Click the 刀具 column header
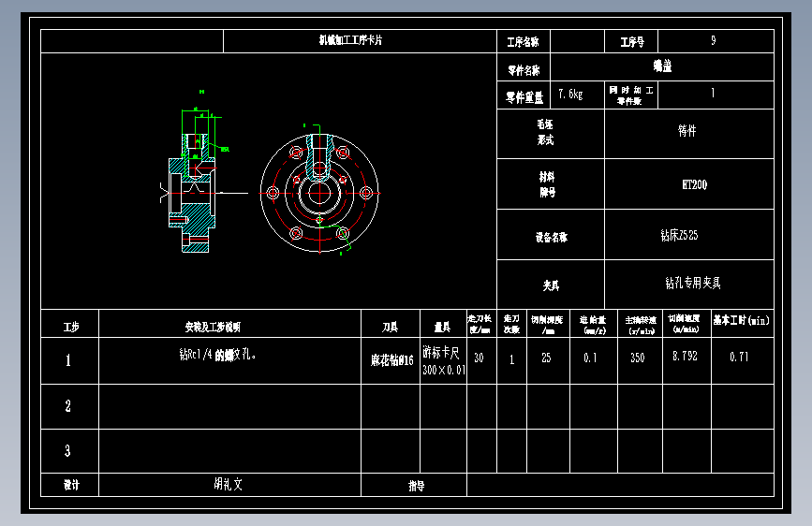Viewport: 812px width, 526px height. (x=391, y=324)
